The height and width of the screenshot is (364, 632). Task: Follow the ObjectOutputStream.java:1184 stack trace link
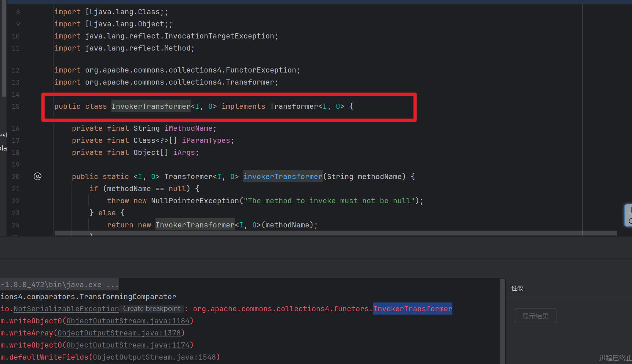coord(128,321)
